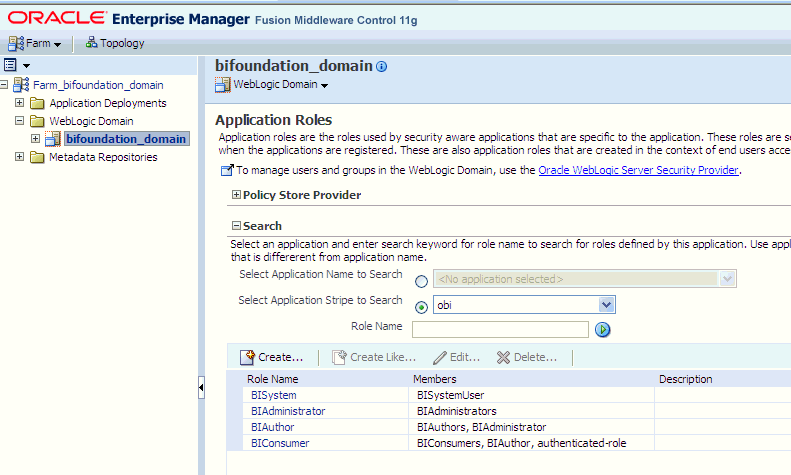This screenshot has width=791, height=475.
Task: Click the Role Name input field
Action: [x=500, y=330]
